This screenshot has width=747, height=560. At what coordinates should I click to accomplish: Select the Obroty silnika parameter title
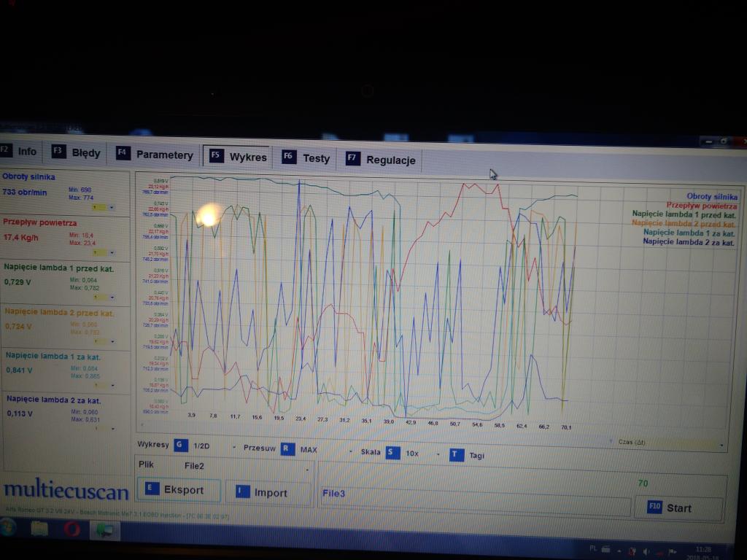click(x=28, y=176)
